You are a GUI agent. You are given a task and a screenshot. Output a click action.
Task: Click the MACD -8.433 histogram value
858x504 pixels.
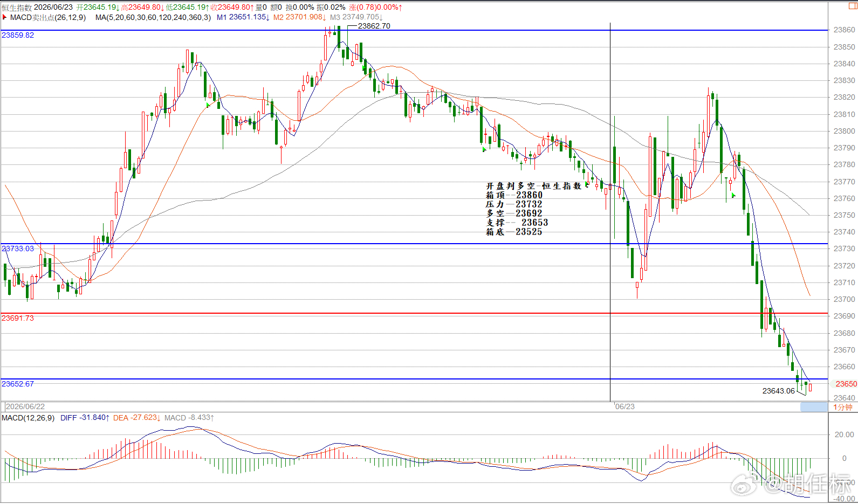[x=189, y=418]
